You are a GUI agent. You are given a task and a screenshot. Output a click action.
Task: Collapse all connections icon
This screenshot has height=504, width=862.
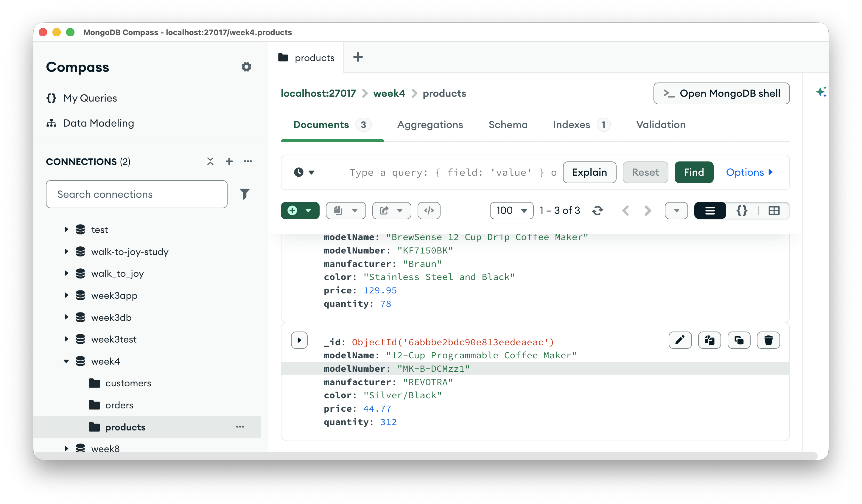tap(210, 161)
